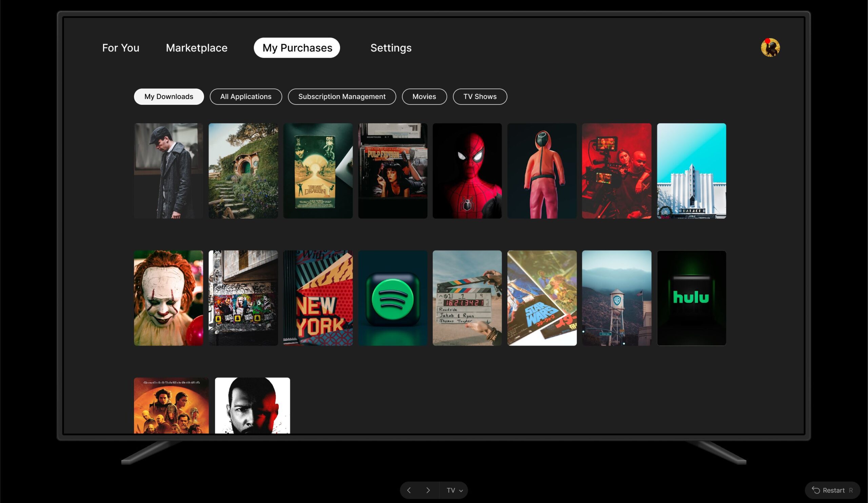Show All Applications filter

point(246,97)
